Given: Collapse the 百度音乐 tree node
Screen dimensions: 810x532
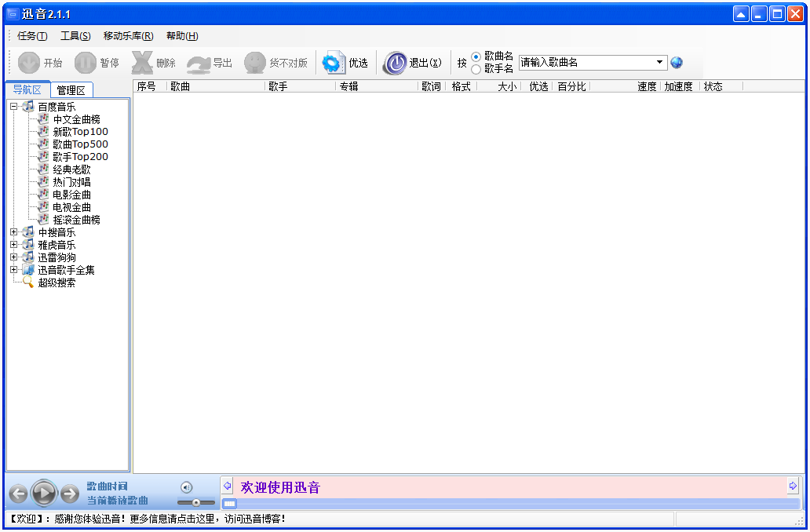Looking at the screenshot, I should pyautogui.click(x=14, y=107).
